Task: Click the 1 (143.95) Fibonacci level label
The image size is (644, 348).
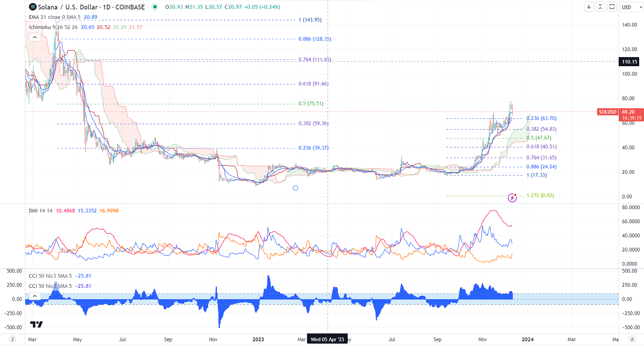Action: coord(310,20)
